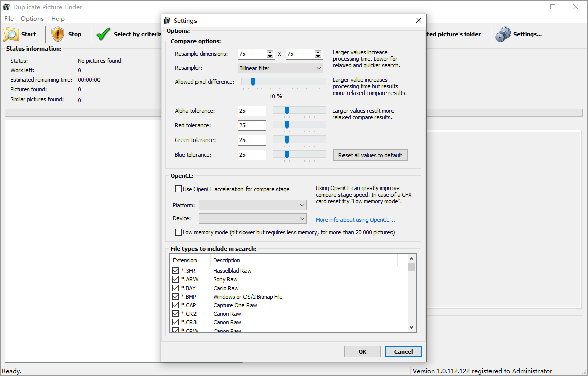This screenshot has height=376, width=588.
Task: Close the Settings dialog with X
Action: point(418,20)
